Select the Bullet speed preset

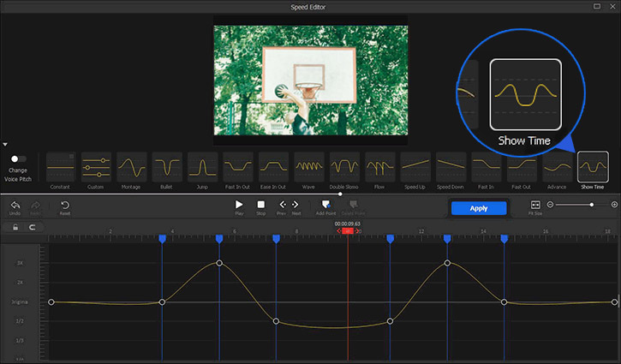click(166, 166)
